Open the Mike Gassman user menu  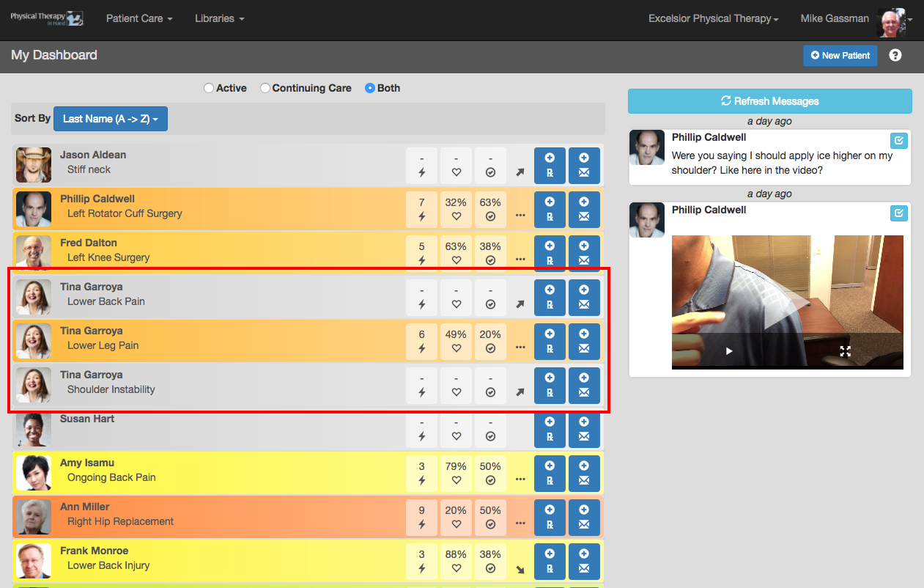click(x=856, y=19)
